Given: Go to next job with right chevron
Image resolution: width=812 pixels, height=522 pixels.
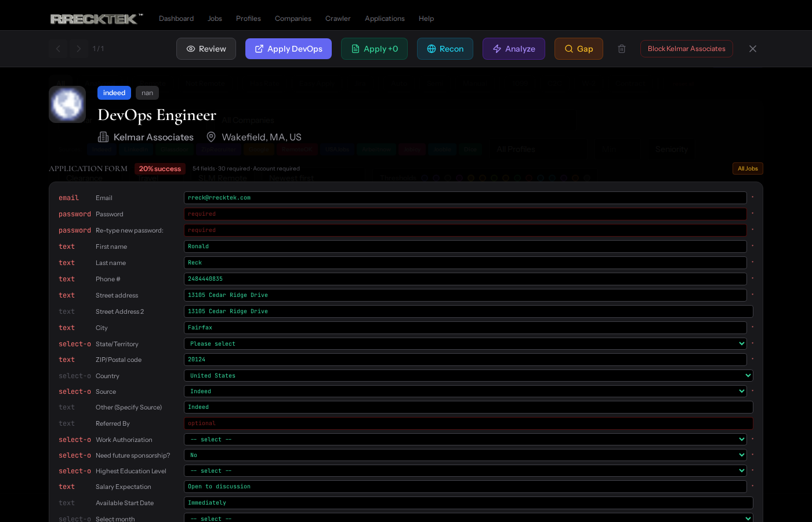Looking at the screenshot, I should tap(79, 49).
